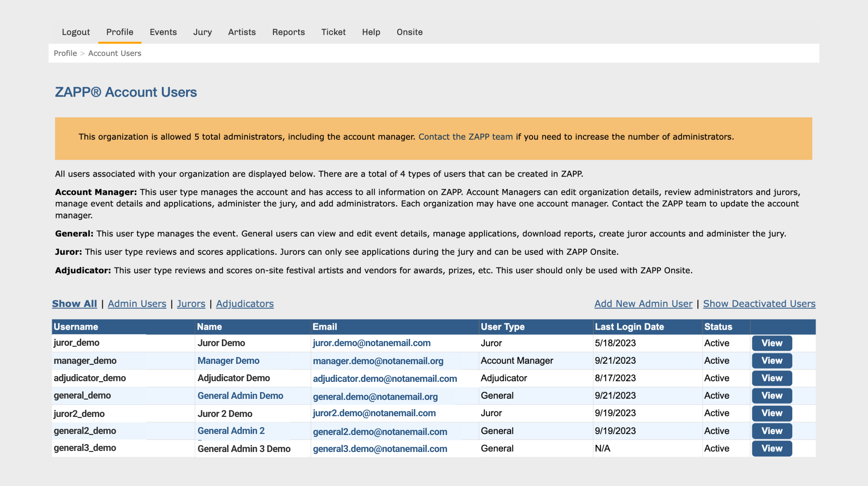868x486 pixels.
Task: Open the Onsite tab
Action: pos(409,32)
